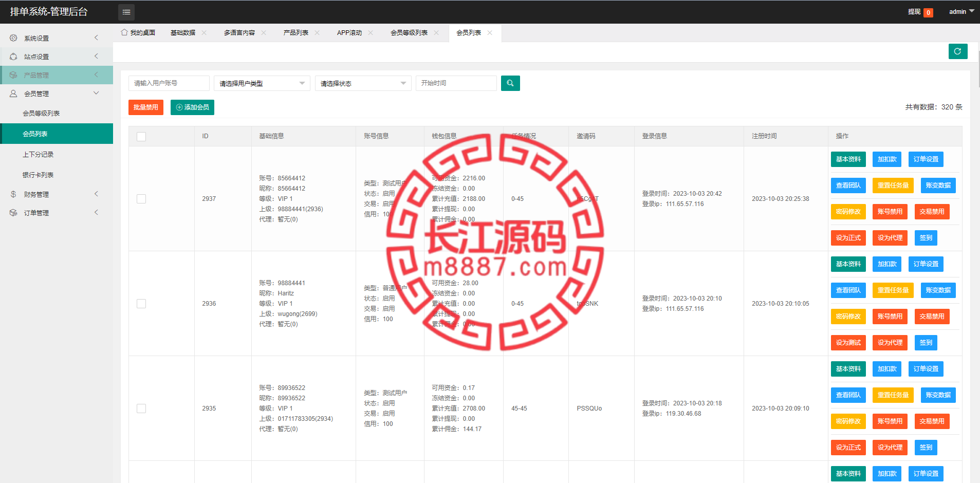The image size is (980, 483).
Task: Close the APP滚动 tab
Action: pos(371,32)
